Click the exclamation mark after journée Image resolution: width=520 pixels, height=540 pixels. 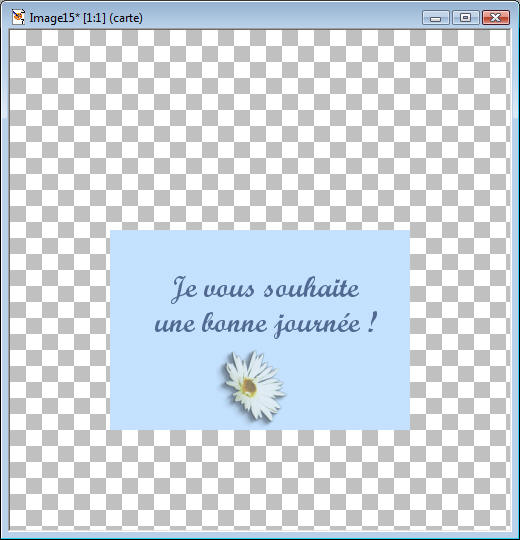[372, 322]
